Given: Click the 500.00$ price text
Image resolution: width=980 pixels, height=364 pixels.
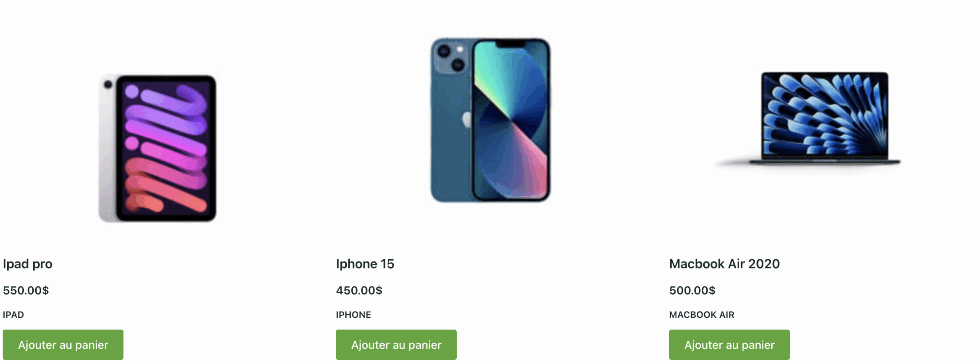Looking at the screenshot, I should click(x=692, y=291).
